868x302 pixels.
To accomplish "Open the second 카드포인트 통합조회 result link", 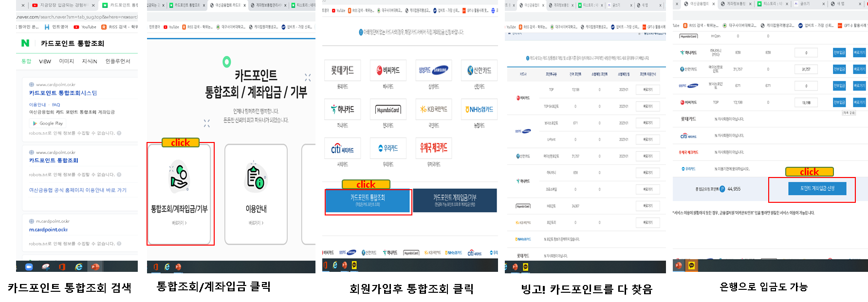I will point(54,160).
